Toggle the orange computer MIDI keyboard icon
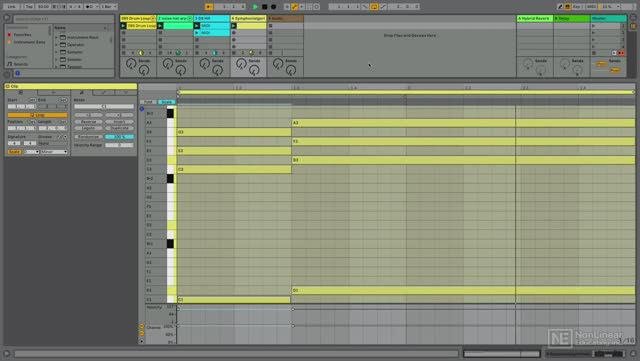The width and height of the screenshot is (640, 361). [568, 7]
